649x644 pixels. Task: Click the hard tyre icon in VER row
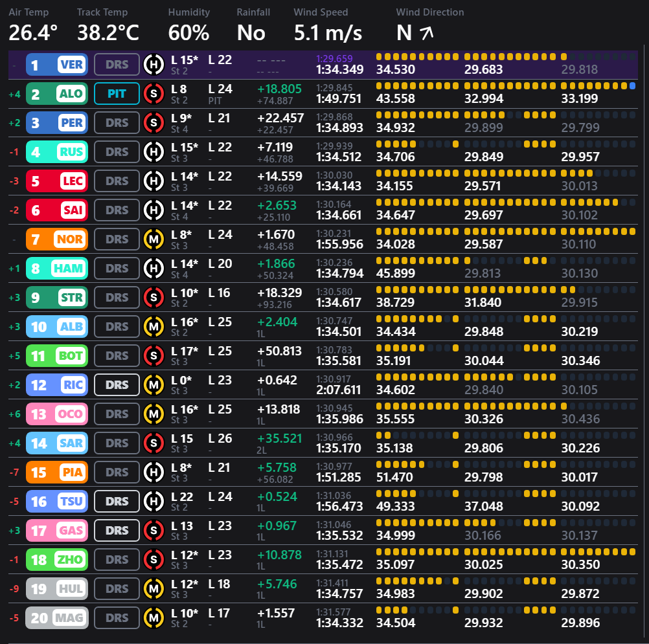click(x=154, y=65)
